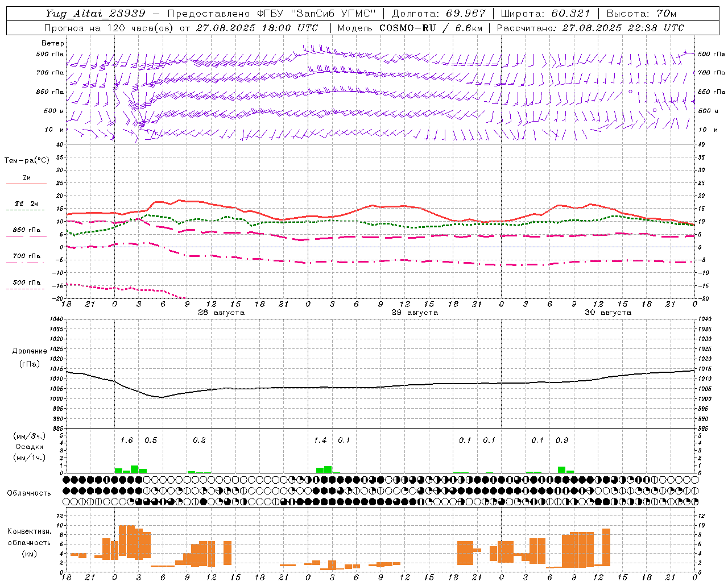
Task: Click the Прогноз на 120 часа(ов) text
Action: pos(109,28)
